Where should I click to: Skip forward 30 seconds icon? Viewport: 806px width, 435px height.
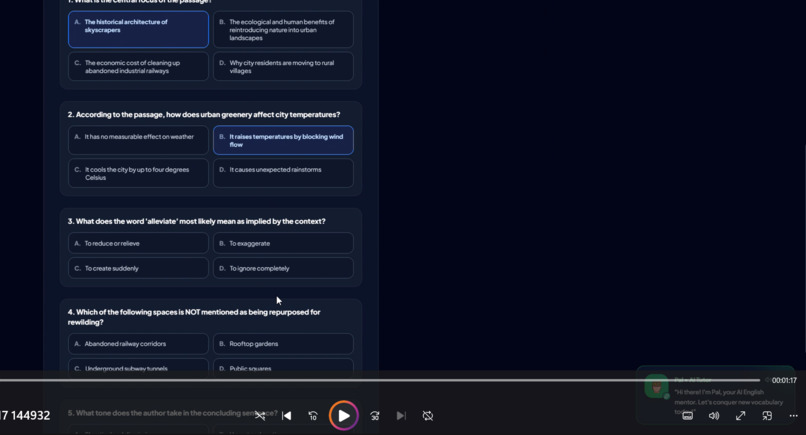(375, 415)
